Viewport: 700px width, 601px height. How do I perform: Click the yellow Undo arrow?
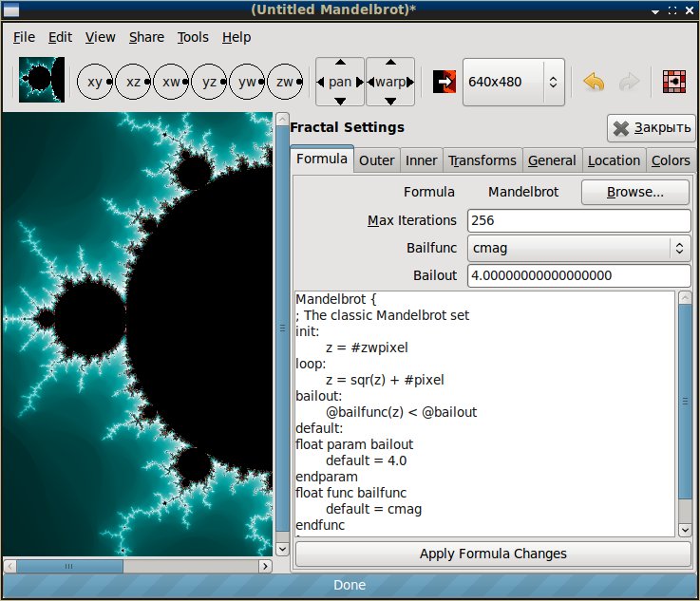pos(594,82)
